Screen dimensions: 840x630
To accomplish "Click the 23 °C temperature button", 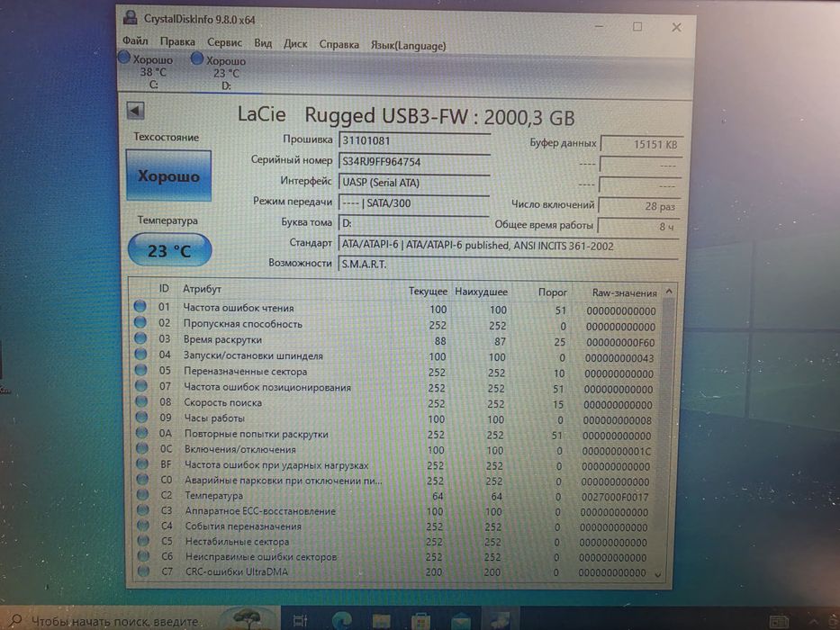I will point(170,250).
